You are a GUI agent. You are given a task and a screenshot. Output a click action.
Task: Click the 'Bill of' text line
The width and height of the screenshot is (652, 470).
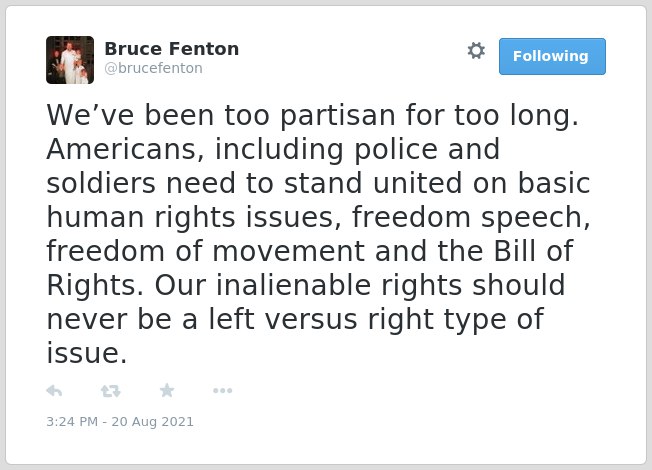click(x=533, y=251)
